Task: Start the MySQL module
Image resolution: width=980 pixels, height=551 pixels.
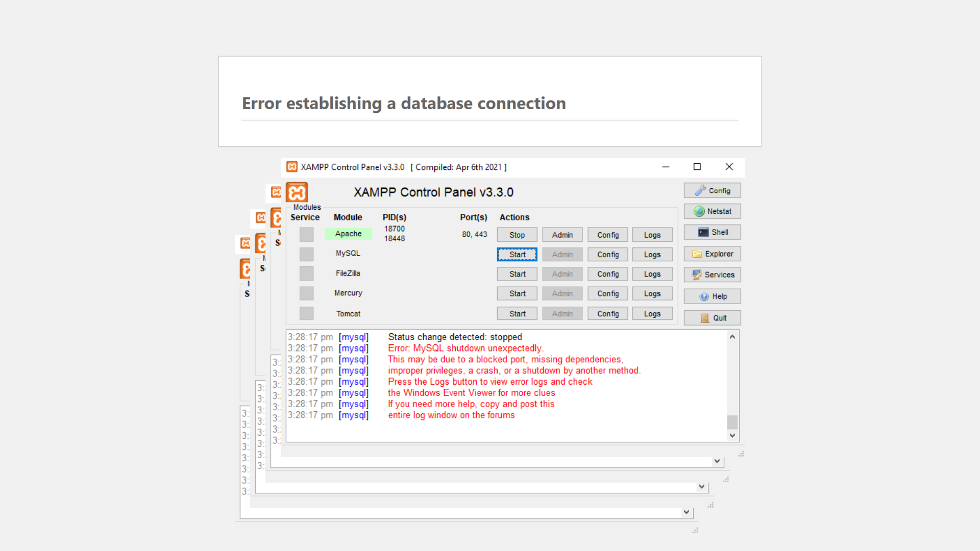Action: pos(517,254)
